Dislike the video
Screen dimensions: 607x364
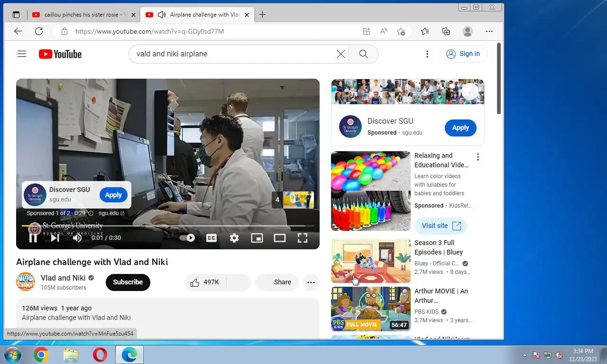[239, 282]
